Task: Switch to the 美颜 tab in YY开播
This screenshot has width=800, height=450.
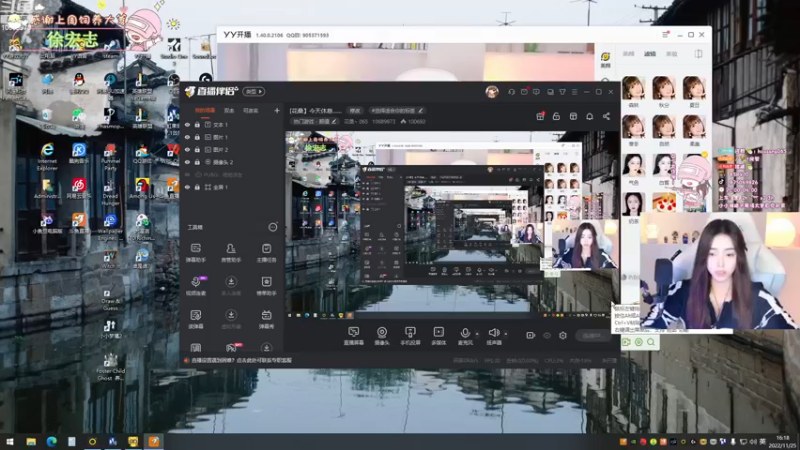Action: point(629,54)
